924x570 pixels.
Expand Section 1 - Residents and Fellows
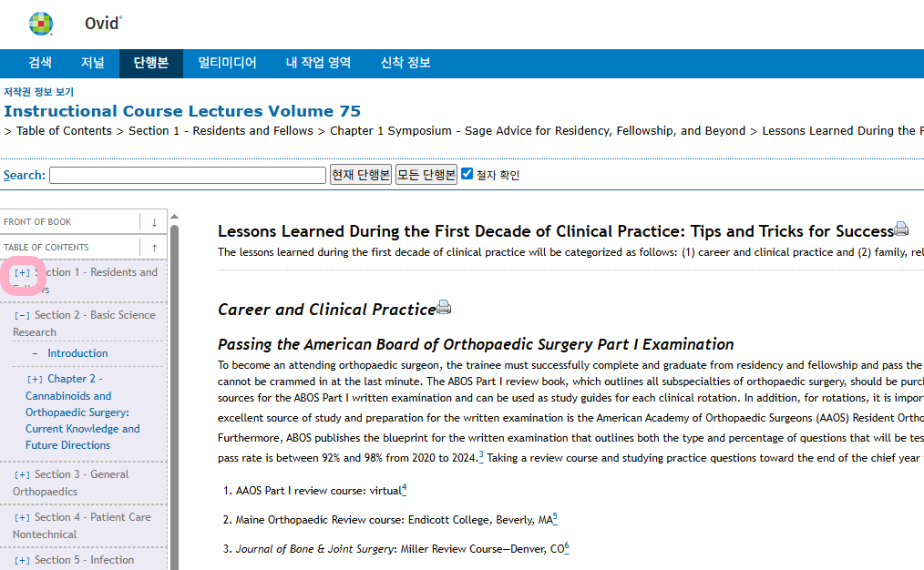tap(23, 272)
